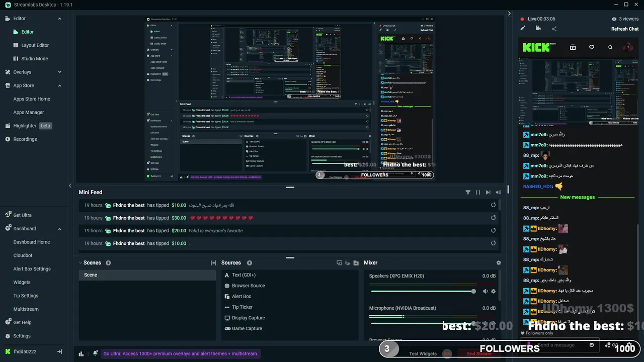Image resolution: width=644 pixels, height=362 pixels.
Task: Adjust Speakers (XPG EMIX H20) volume slider
Action: [x=423, y=291]
